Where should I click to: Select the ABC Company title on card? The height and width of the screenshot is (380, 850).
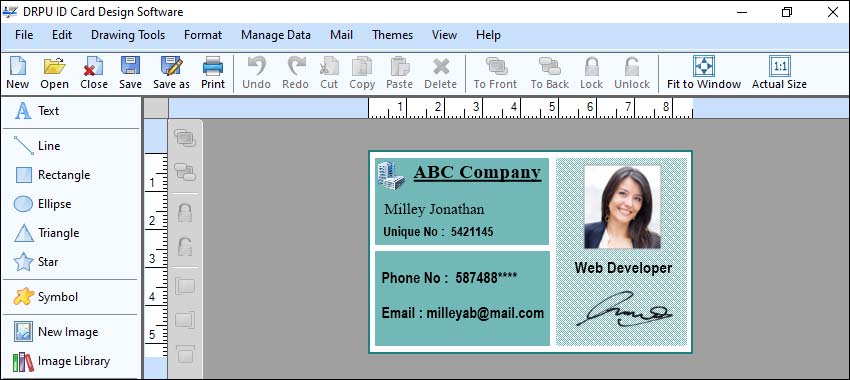tap(477, 172)
